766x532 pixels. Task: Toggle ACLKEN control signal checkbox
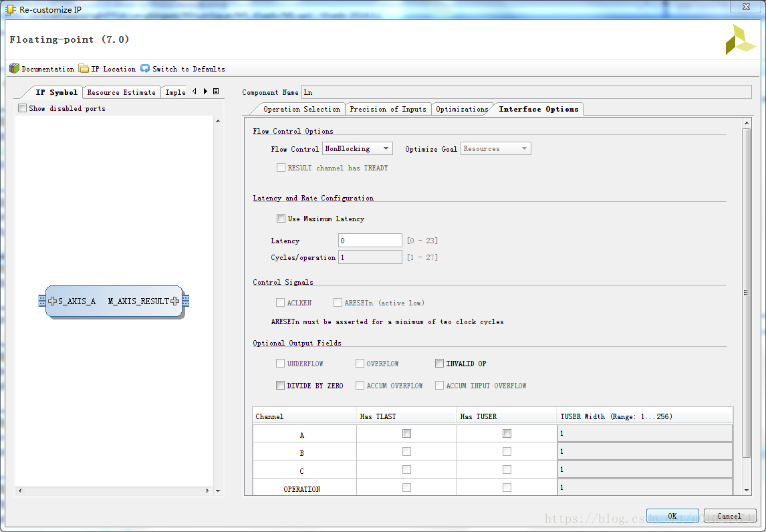point(281,303)
